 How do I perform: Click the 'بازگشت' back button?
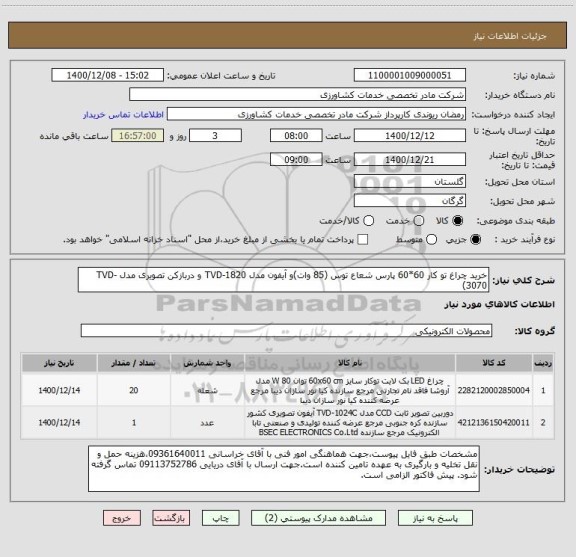[171, 518]
